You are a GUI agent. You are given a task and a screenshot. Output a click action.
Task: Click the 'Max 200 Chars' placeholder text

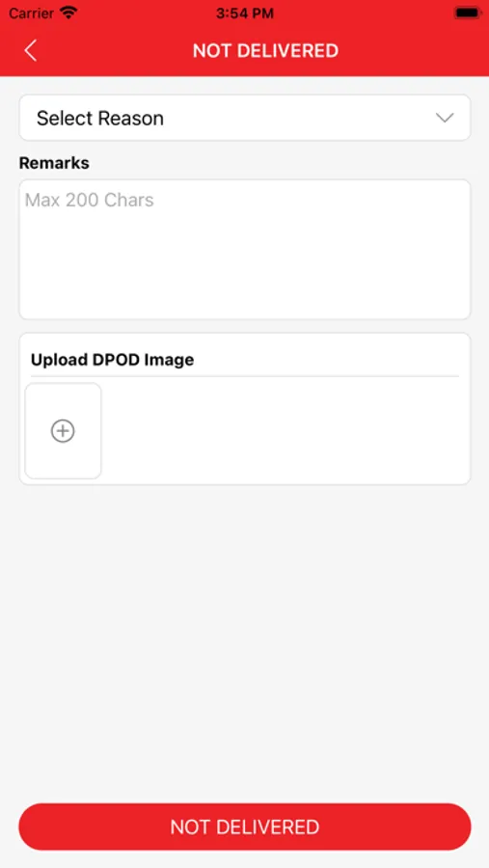[x=89, y=200]
